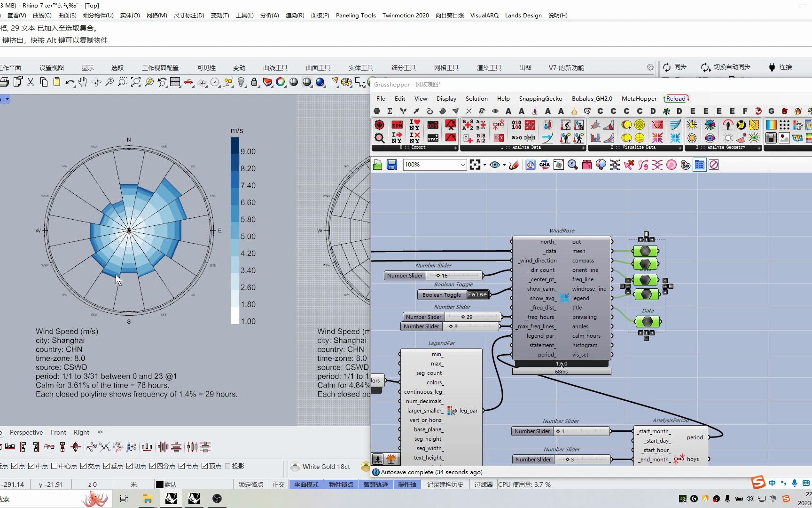Open the Grasshopper 100% zoom dropdown
This screenshot has width=812, height=508.
pos(462,165)
